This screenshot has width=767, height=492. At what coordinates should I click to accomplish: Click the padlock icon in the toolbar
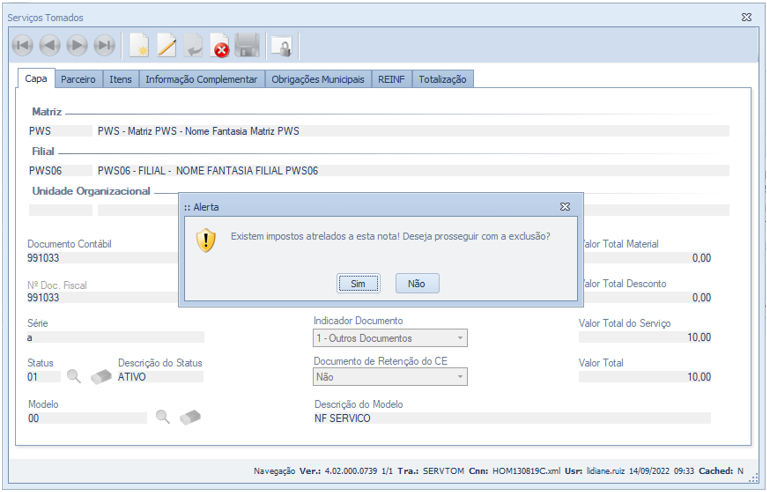point(282,46)
